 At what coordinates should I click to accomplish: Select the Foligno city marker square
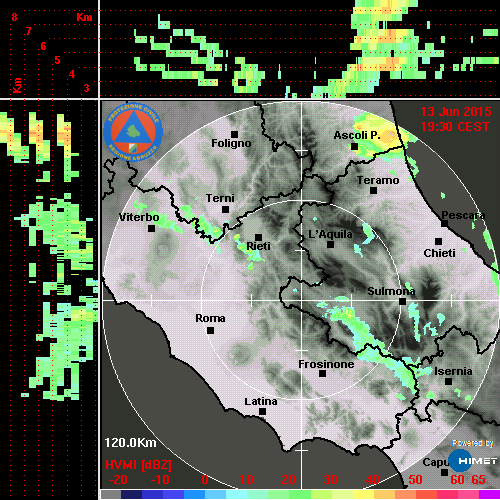click(234, 134)
